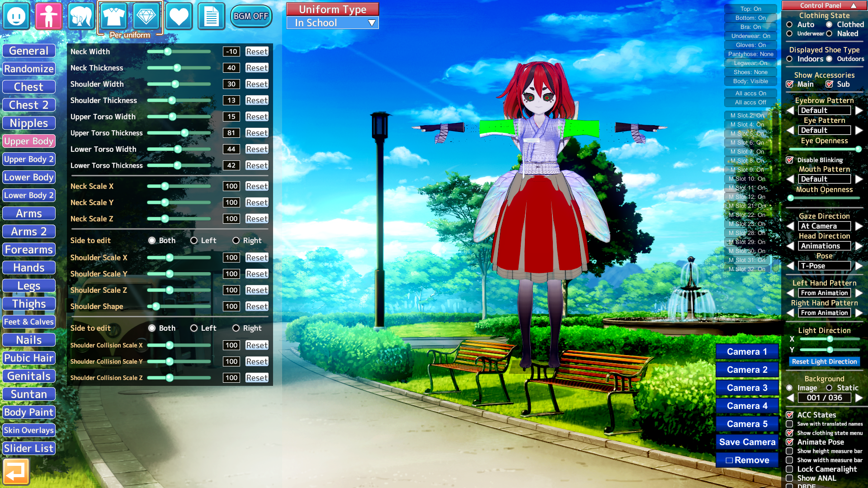Go to next Gaze Direction
This screenshot has width=868, height=488.
859,226
